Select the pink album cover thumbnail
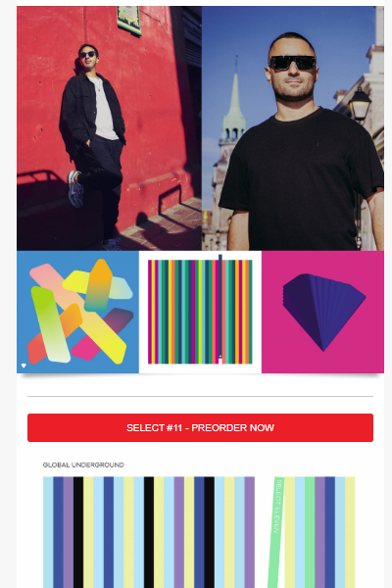The image size is (392, 588). pos(322,312)
